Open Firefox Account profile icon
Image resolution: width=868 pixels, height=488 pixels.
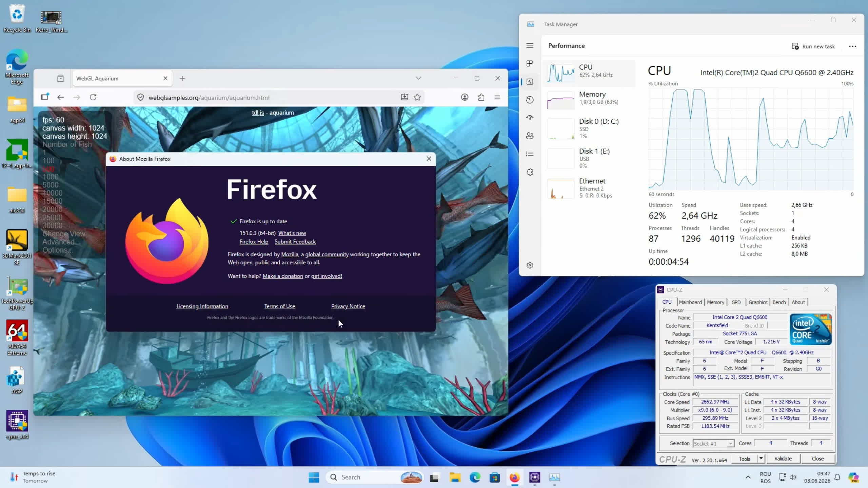(x=465, y=98)
